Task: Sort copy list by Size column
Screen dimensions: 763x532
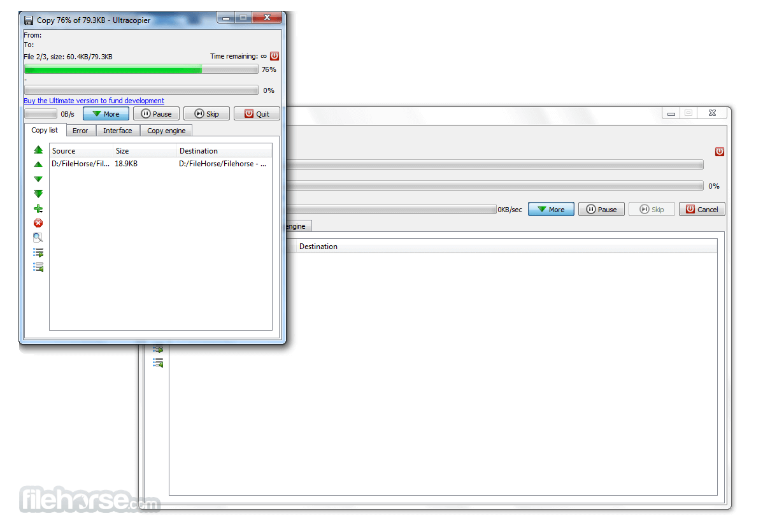Action: point(145,151)
